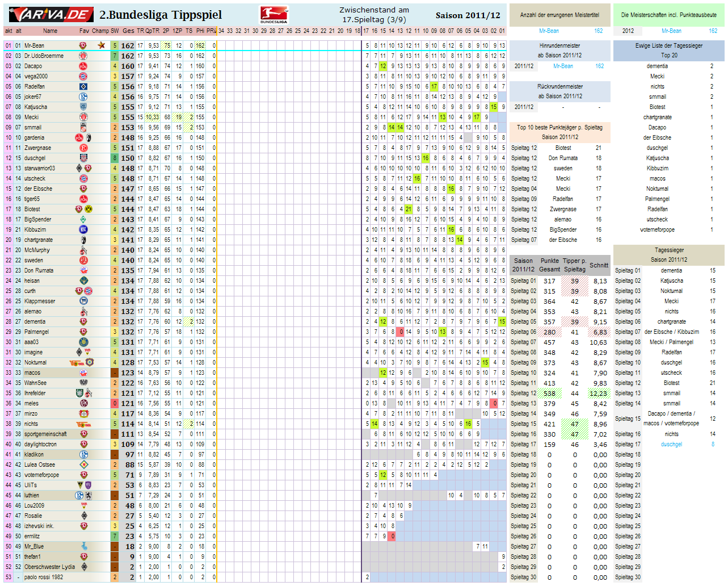Click the champion star icon for Mr-Bean

pos(101,45)
